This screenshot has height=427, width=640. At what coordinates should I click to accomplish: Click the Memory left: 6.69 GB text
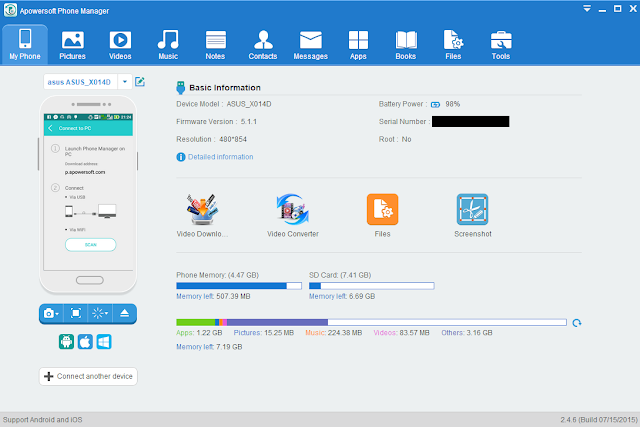(x=342, y=296)
